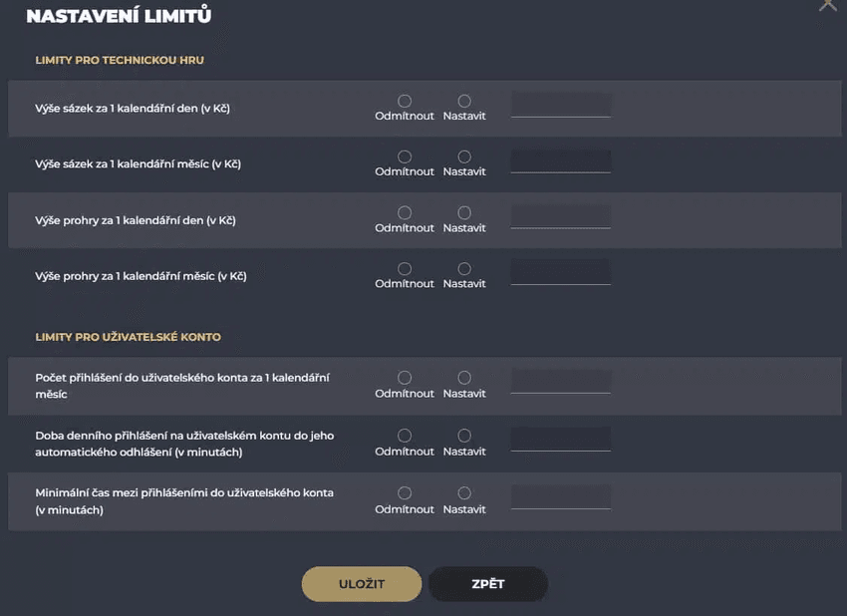
Task: Select Odmítnout for daily session duration limit
Action: tap(405, 437)
